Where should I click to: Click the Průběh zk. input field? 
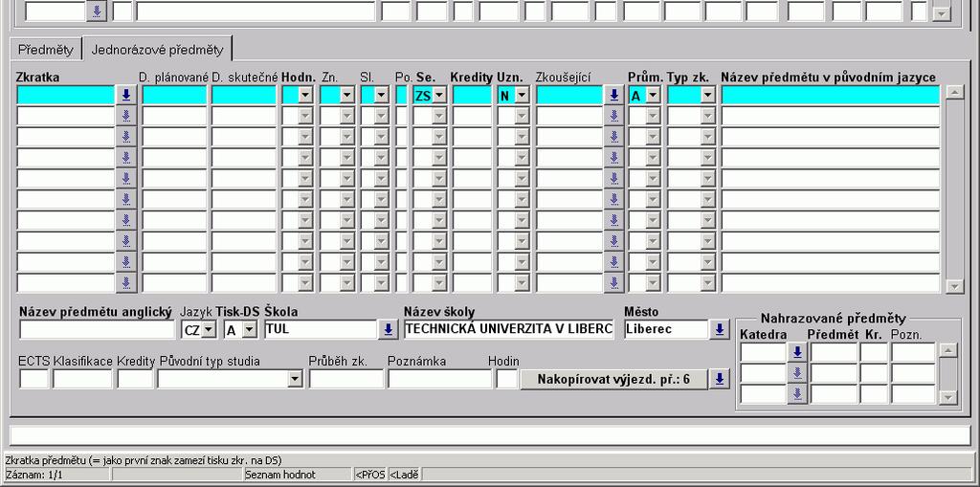tap(346, 379)
